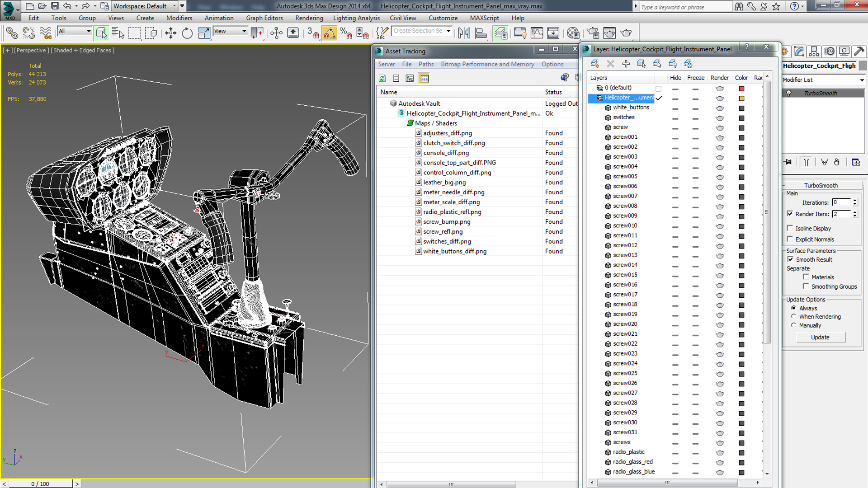868x488 pixels.
Task: Click the Shaded + Edged Faces viewport label
Action: 82,50
